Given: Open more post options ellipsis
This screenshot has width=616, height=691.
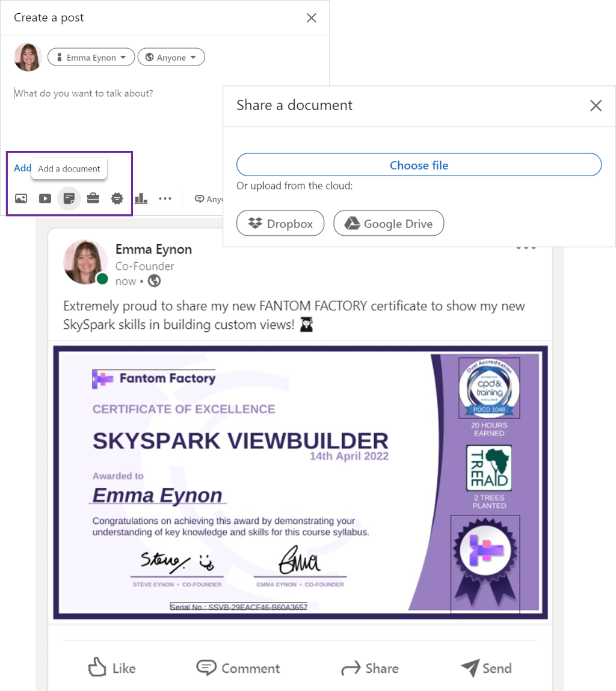Looking at the screenshot, I should (165, 198).
